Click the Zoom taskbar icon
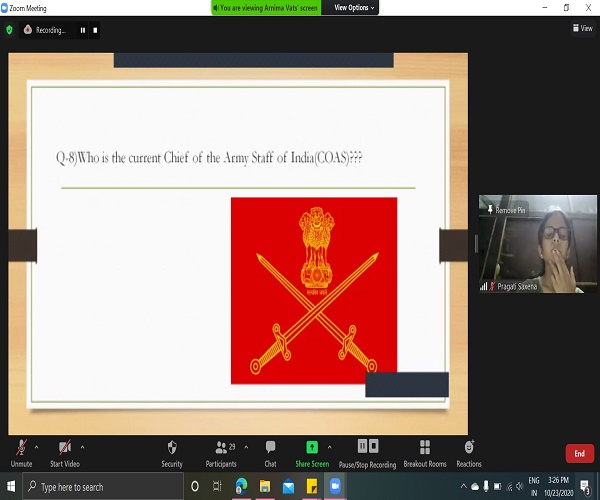Screen dimensions: 600x500 (x=335, y=486)
